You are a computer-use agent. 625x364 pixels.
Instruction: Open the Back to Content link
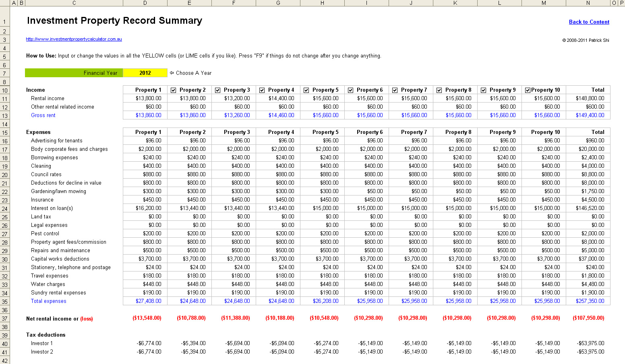coord(589,22)
